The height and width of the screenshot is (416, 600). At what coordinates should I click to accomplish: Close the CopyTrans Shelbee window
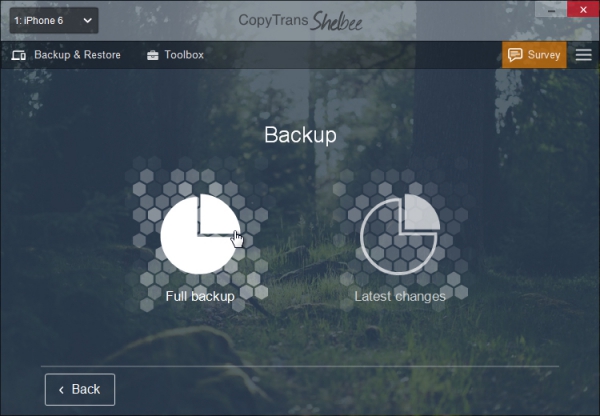click(x=583, y=9)
